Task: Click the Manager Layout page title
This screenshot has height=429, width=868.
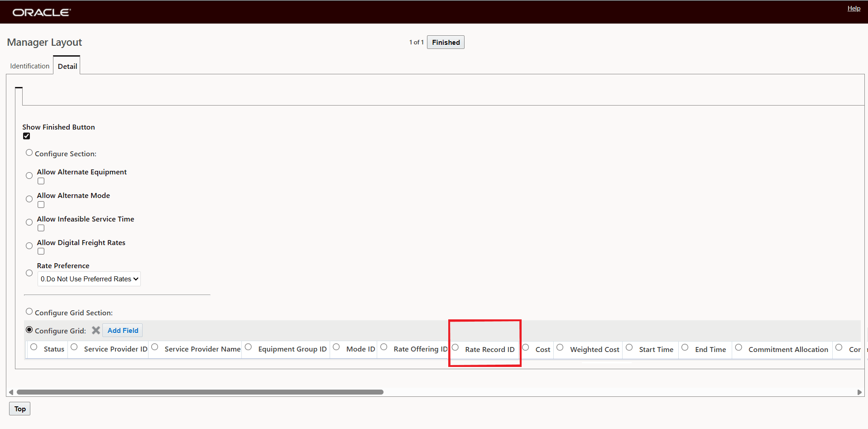Action: [x=44, y=43]
